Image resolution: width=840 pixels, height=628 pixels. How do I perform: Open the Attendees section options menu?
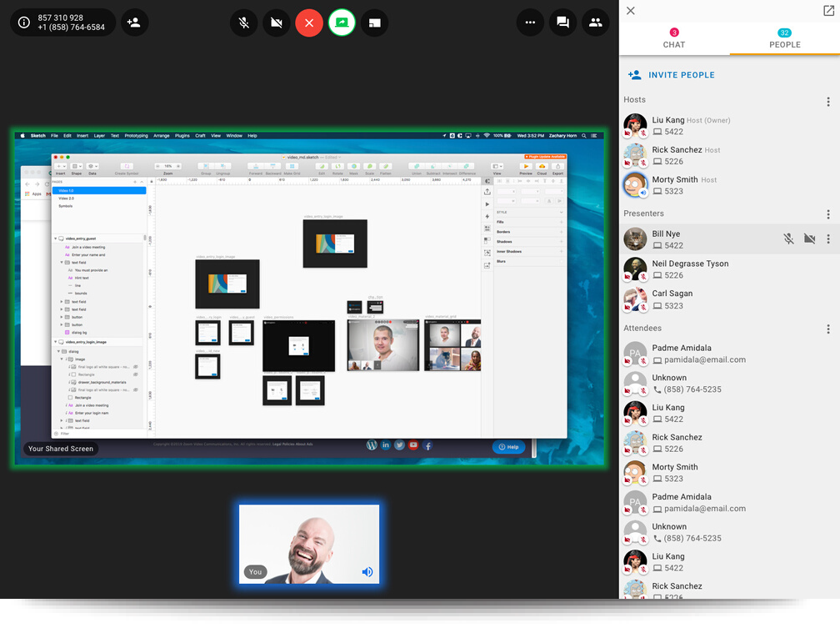[x=828, y=329]
